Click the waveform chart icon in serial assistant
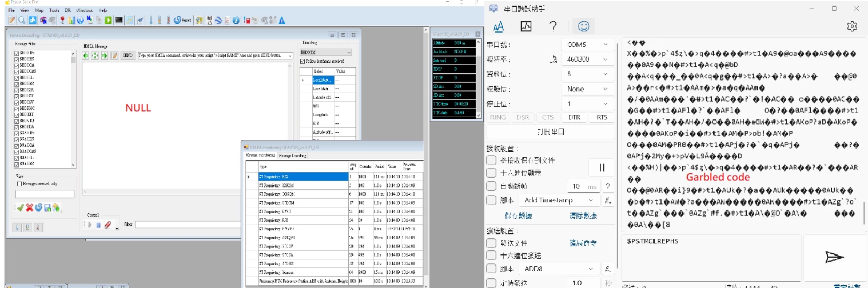868x288 pixels. [x=526, y=26]
